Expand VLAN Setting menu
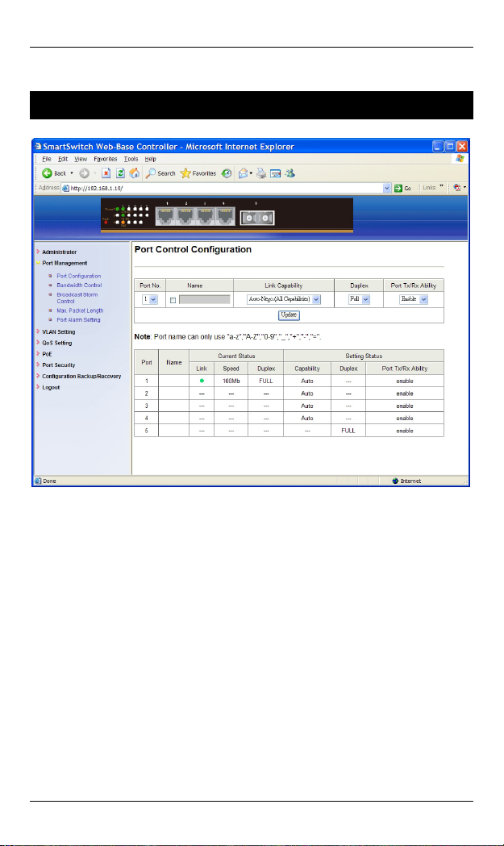504x846 pixels. [x=59, y=331]
